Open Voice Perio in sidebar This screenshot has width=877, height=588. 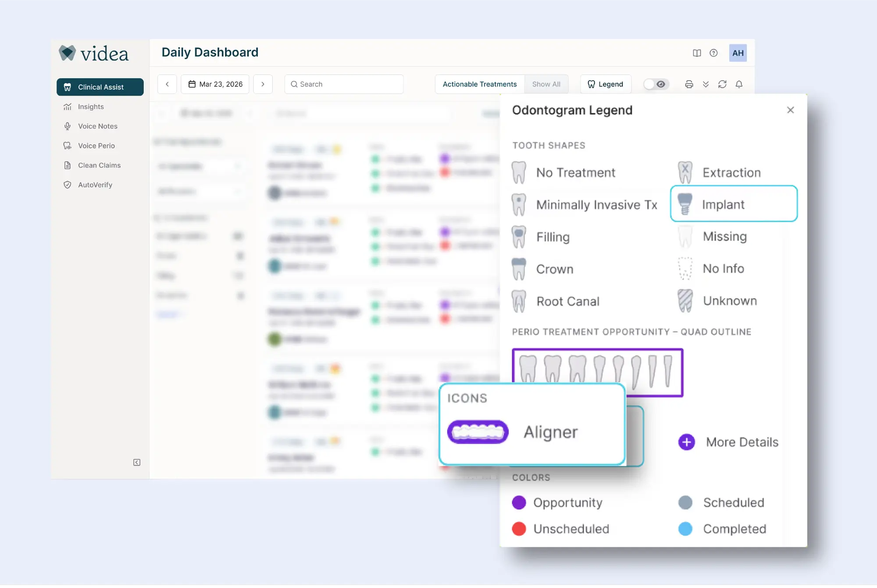click(96, 145)
